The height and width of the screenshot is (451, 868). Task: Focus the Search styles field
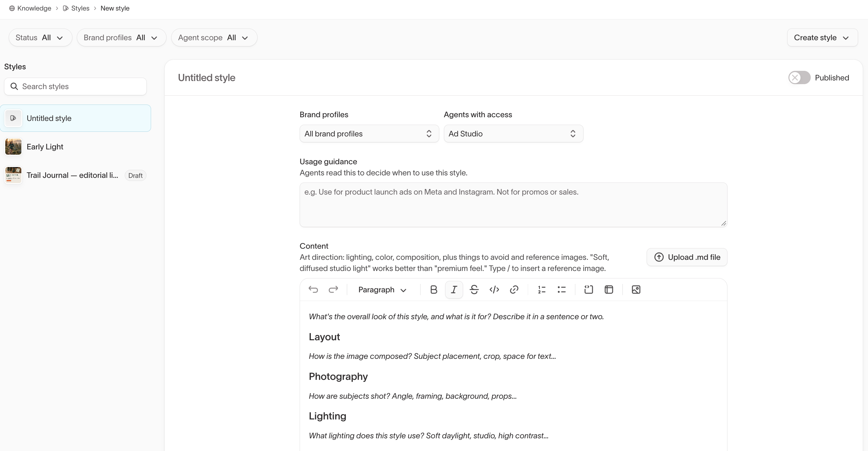tap(75, 87)
